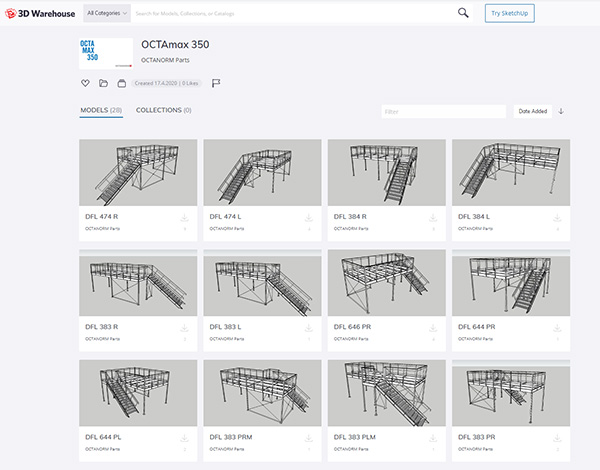
Task: Add collection to folder icon
Action: click(x=103, y=83)
